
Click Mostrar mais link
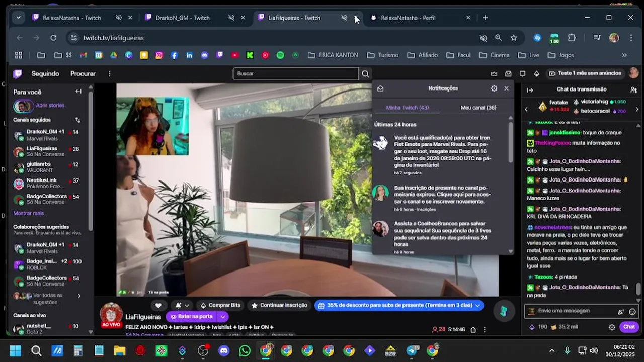click(29, 213)
